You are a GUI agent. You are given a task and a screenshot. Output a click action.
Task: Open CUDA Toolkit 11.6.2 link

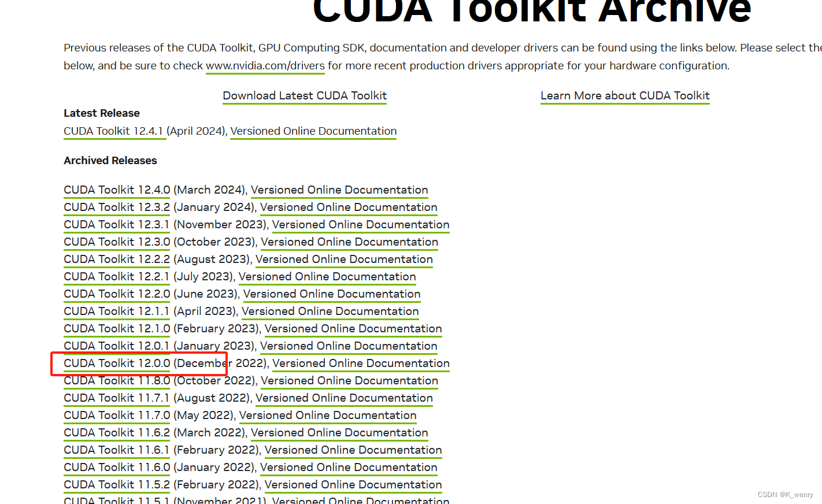(x=117, y=433)
